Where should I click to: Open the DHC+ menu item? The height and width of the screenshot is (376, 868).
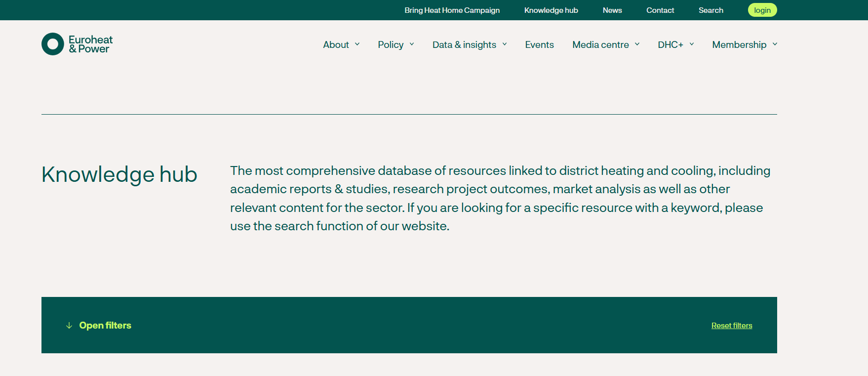click(x=671, y=44)
